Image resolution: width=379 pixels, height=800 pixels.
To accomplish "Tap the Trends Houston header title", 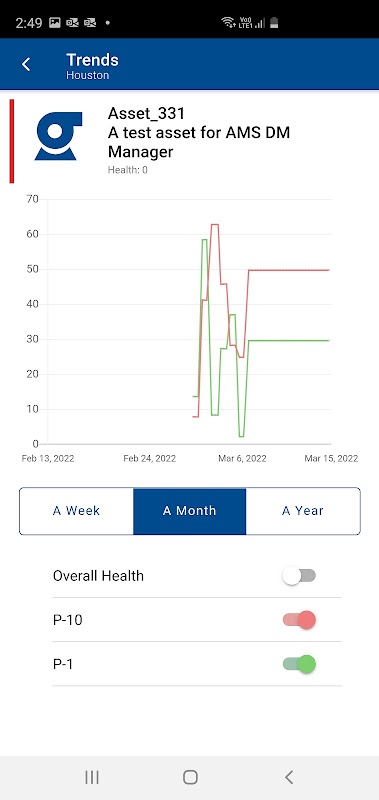I will tap(92, 66).
